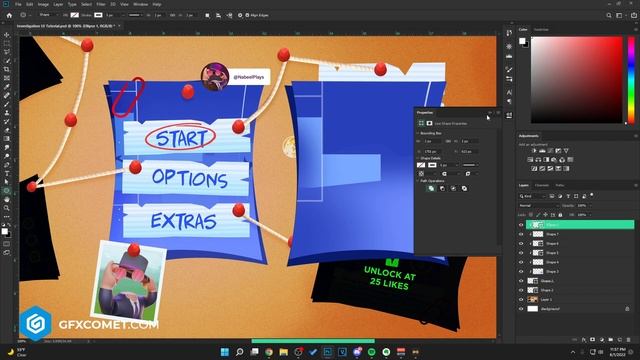Open the shape settings gear icon
Viewport: 640px width, 360px height.
tap(240, 15)
